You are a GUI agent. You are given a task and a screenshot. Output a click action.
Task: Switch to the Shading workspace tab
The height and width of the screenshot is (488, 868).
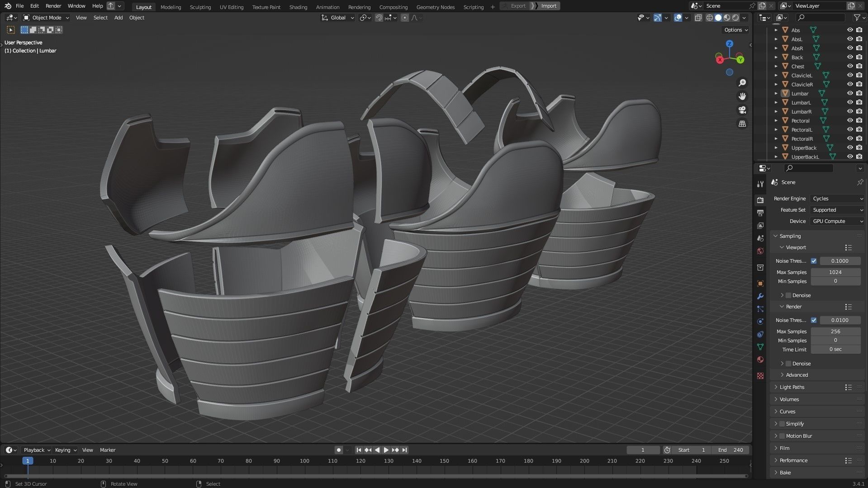click(x=298, y=7)
